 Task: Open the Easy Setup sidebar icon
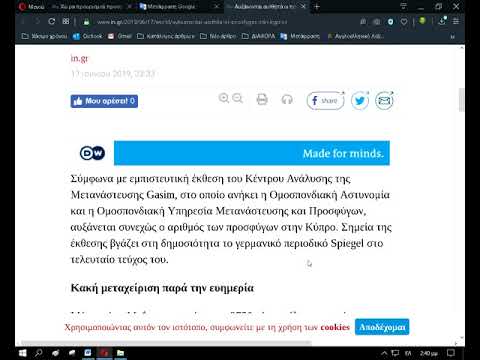[x=456, y=22]
